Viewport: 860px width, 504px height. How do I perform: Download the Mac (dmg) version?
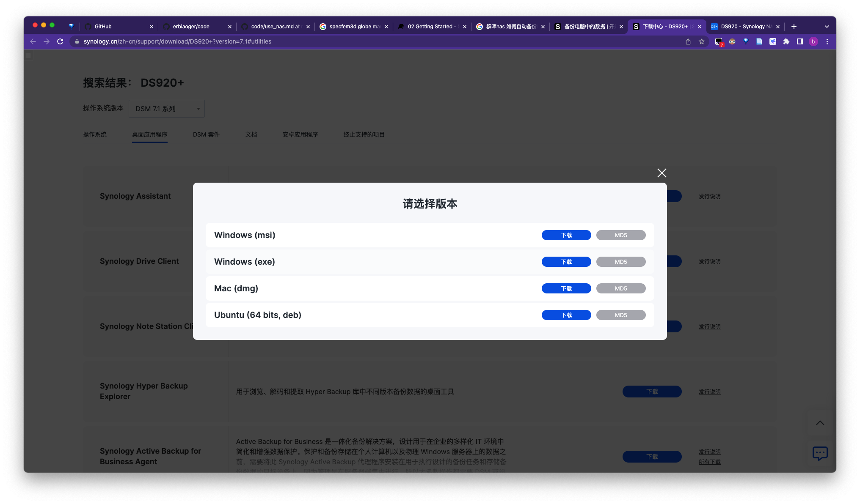[x=566, y=288]
